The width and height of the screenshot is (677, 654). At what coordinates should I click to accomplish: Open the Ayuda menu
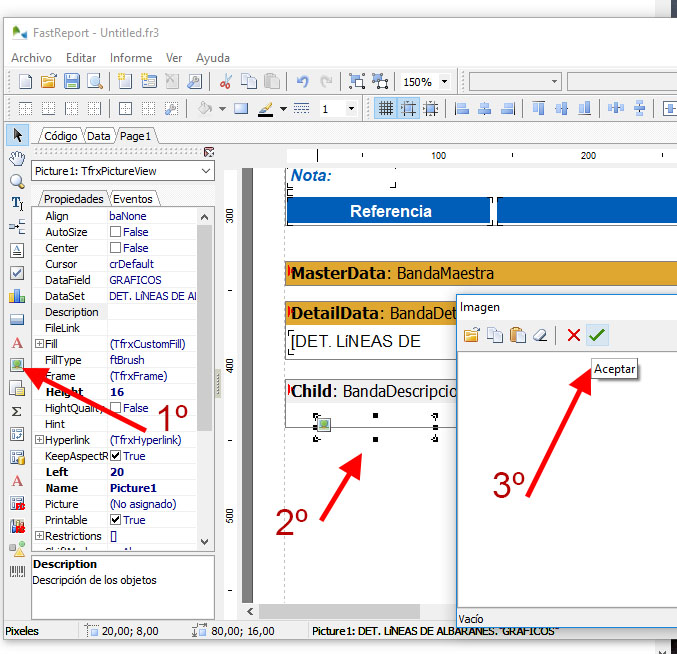pos(212,58)
